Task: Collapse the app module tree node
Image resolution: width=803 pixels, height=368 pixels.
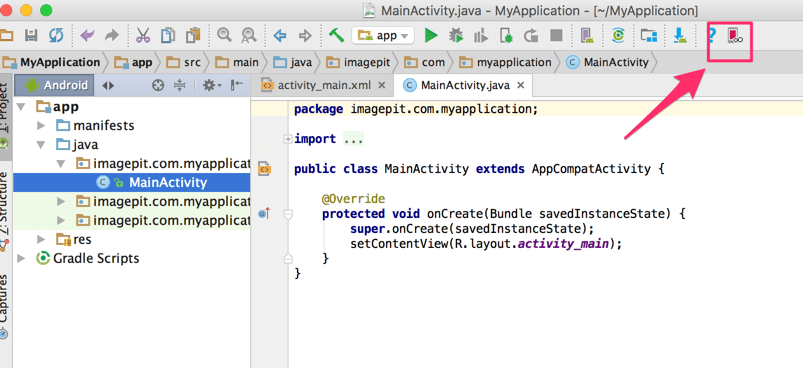Action: (21, 107)
